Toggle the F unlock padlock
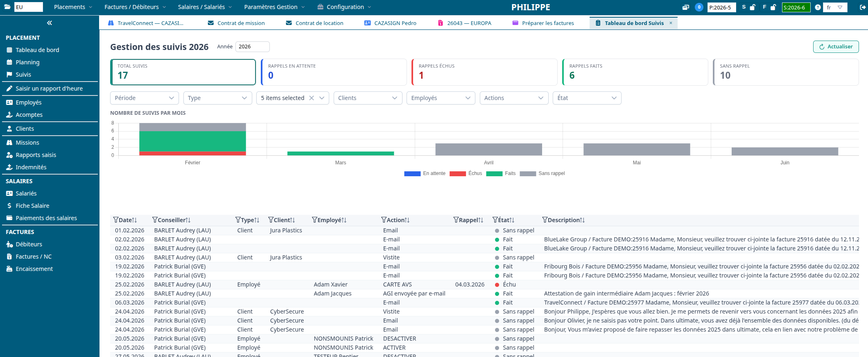The height and width of the screenshot is (357, 868). pos(773,7)
